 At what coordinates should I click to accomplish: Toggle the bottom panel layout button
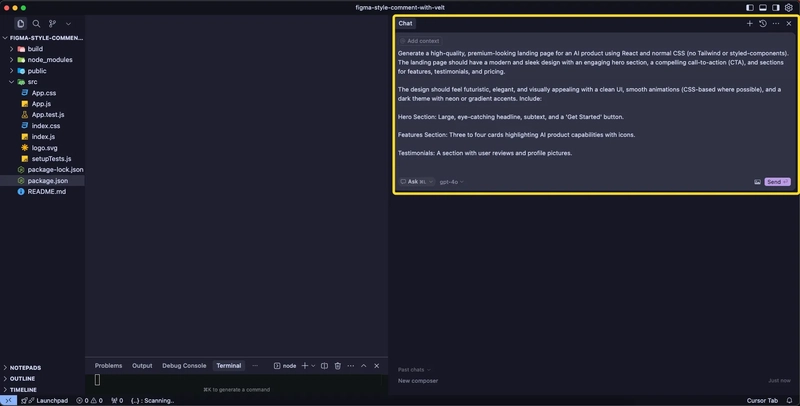(762, 7)
